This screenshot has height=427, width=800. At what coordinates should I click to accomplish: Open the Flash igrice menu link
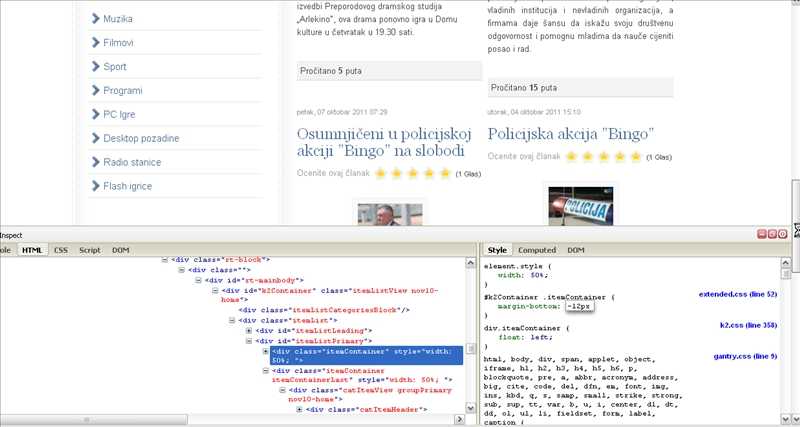click(x=128, y=186)
